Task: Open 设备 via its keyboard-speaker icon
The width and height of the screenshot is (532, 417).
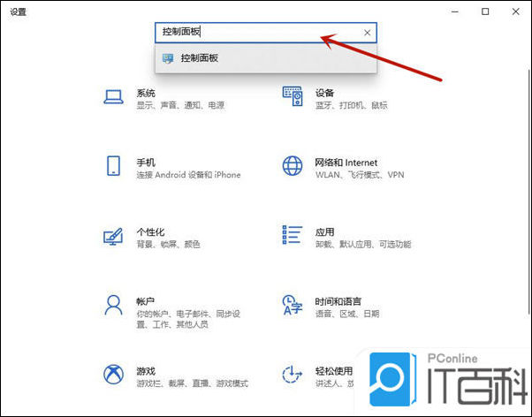Action: click(x=293, y=95)
